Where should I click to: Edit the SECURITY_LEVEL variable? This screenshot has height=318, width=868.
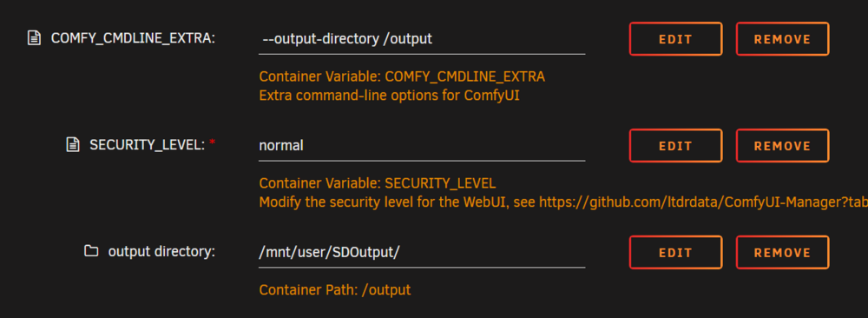tap(675, 146)
